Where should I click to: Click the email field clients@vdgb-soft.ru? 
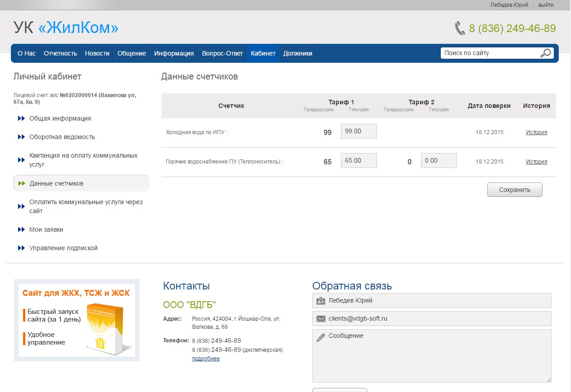point(432,318)
